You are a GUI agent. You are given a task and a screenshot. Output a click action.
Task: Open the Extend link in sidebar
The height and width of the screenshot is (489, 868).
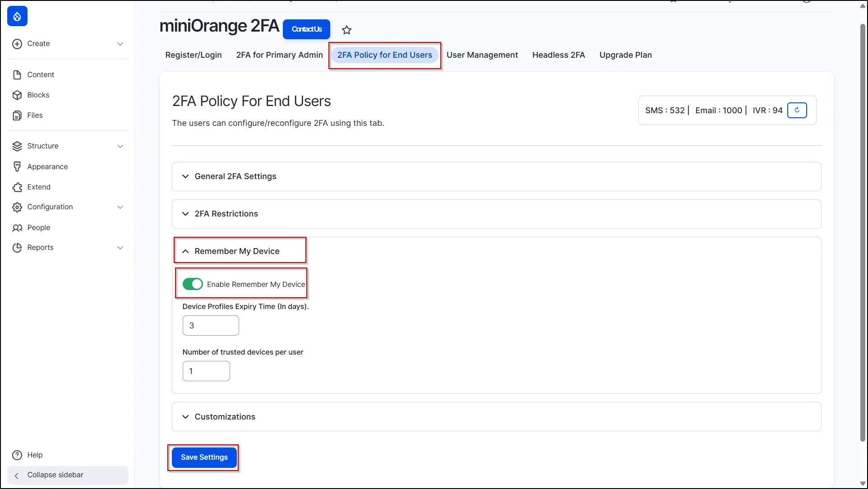click(39, 187)
